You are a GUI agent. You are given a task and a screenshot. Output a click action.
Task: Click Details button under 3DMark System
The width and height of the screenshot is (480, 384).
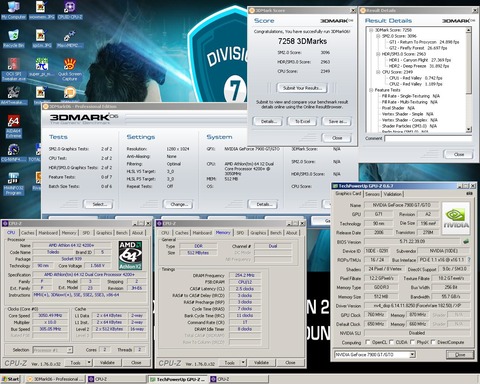(263, 204)
